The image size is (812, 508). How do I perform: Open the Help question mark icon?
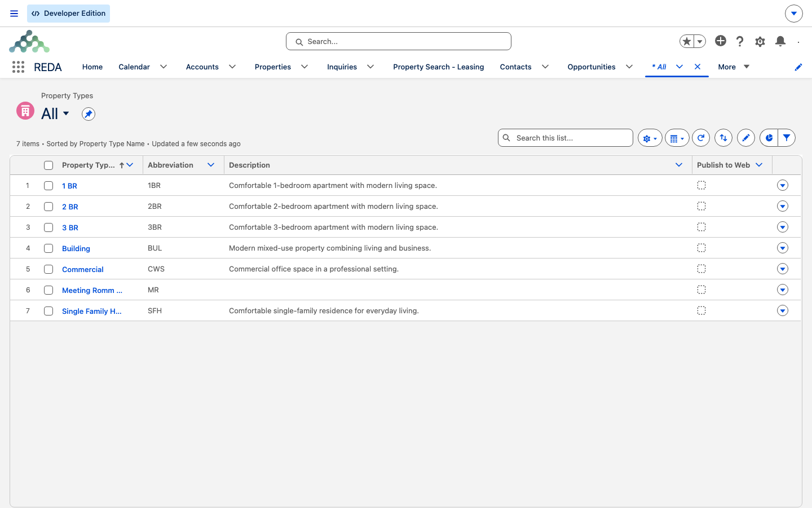click(x=740, y=41)
